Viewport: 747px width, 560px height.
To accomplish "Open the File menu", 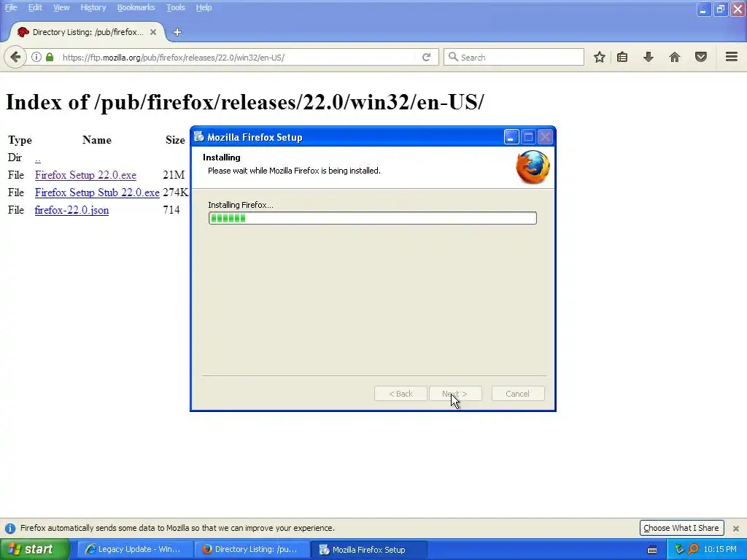I will tap(11, 7).
